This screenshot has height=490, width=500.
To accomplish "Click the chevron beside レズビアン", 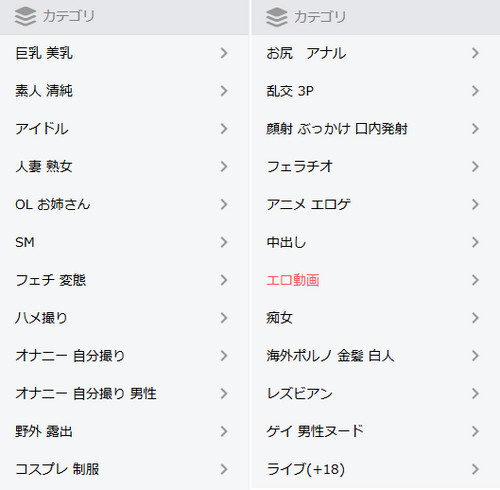I will (475, 394).
